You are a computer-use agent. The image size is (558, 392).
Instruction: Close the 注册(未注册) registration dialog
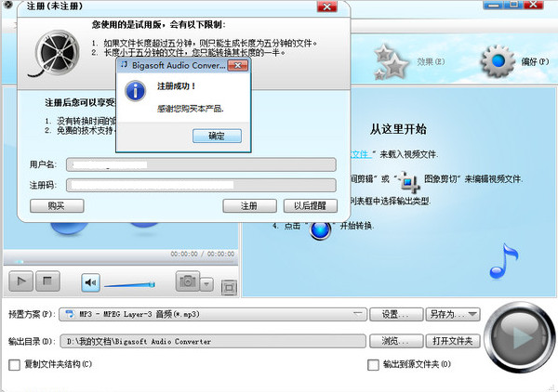point(326,7)
